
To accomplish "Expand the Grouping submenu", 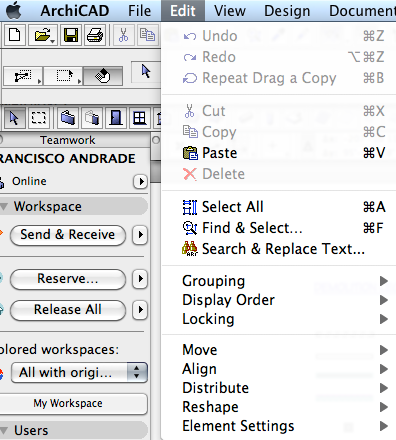I will 279,281.
